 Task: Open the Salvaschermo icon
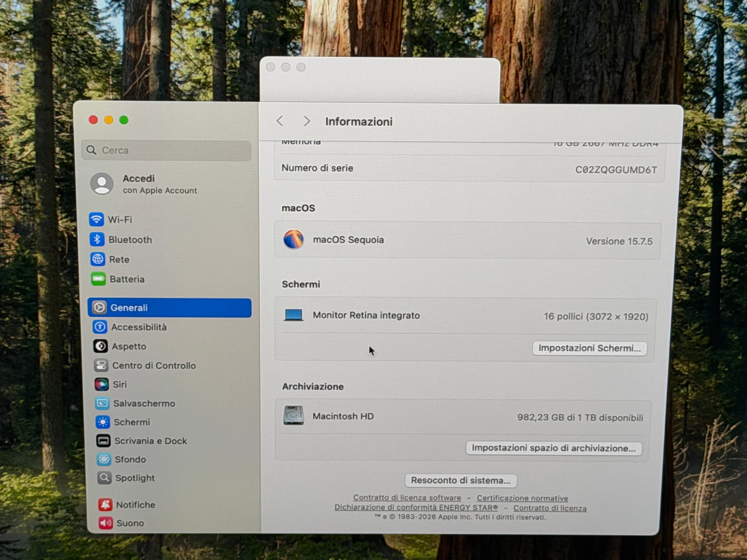(x=102, y=403)
